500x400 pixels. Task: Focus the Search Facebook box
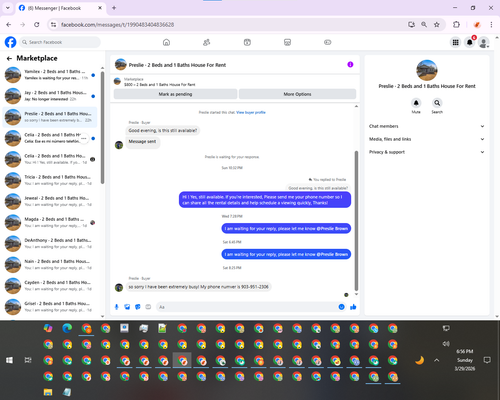[x=60, y=42]
